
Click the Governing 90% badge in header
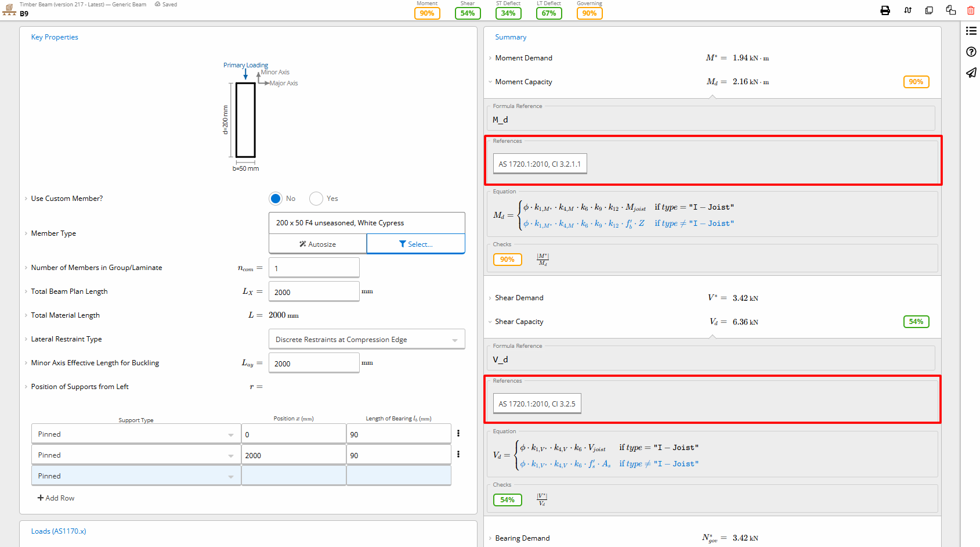tap(590, 13)
